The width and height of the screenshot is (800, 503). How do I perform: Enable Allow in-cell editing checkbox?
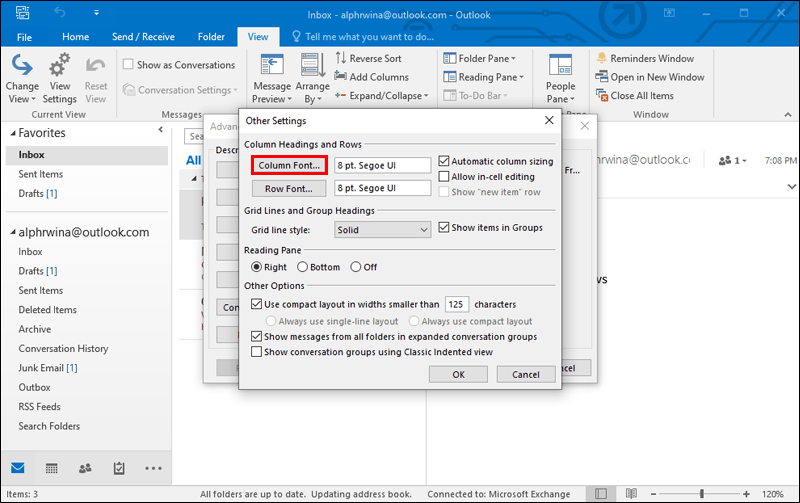tap(444, 177)
